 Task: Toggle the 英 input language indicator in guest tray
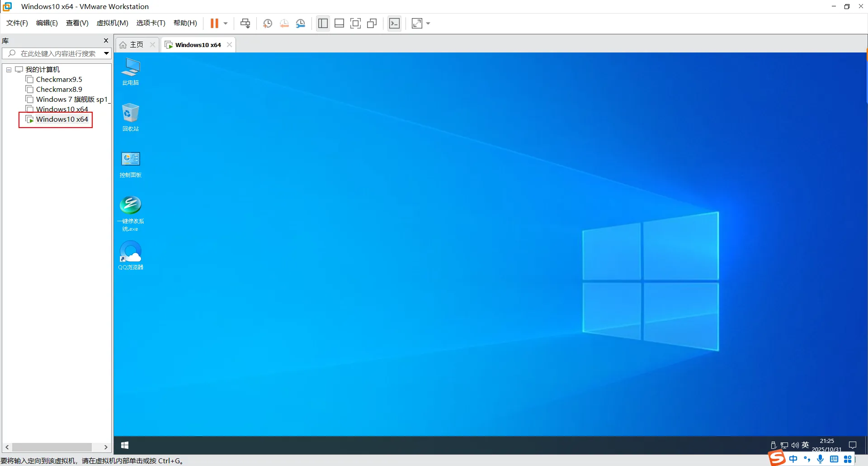pyautogui.click(x=805, y=445)
